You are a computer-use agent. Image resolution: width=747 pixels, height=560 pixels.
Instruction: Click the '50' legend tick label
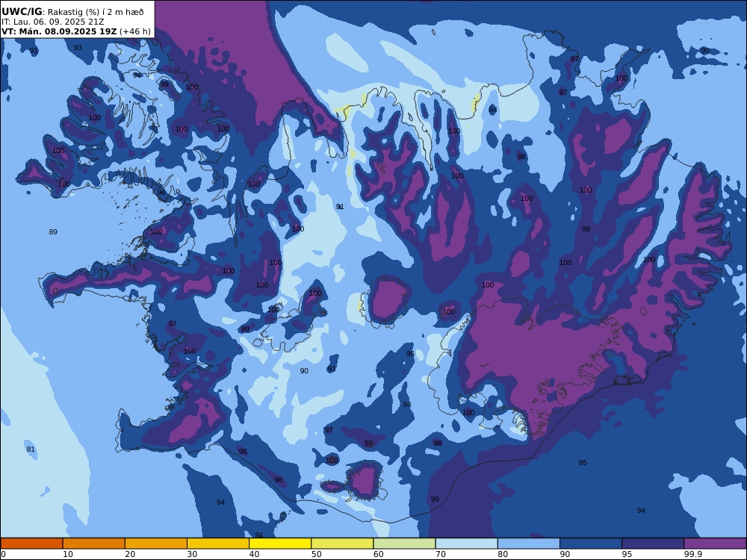coord(316,554)
